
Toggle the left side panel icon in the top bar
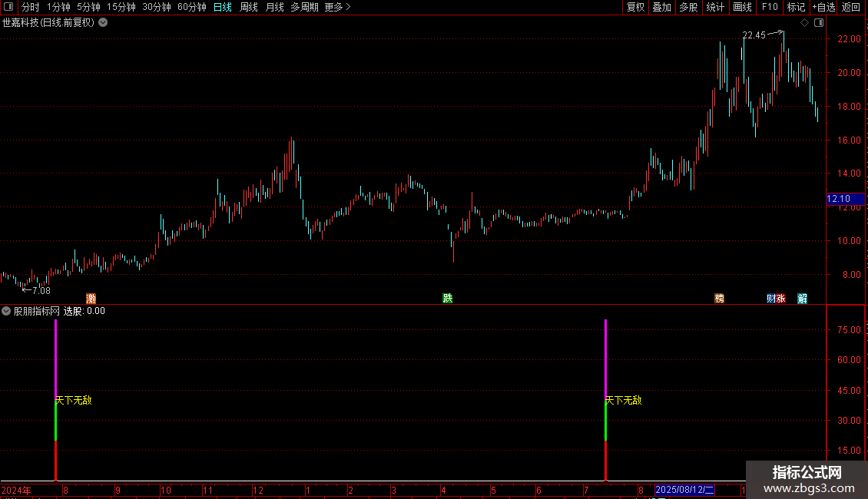pyautogui.click(x=8, y=7)
